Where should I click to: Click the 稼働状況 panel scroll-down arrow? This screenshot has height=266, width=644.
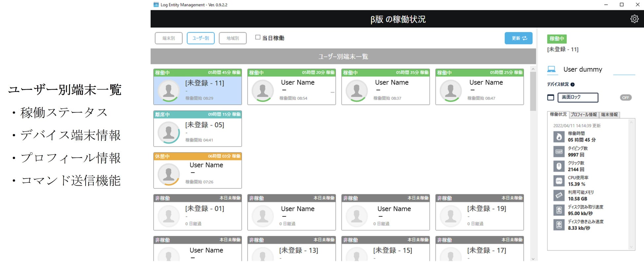click(x=631, y=247)
